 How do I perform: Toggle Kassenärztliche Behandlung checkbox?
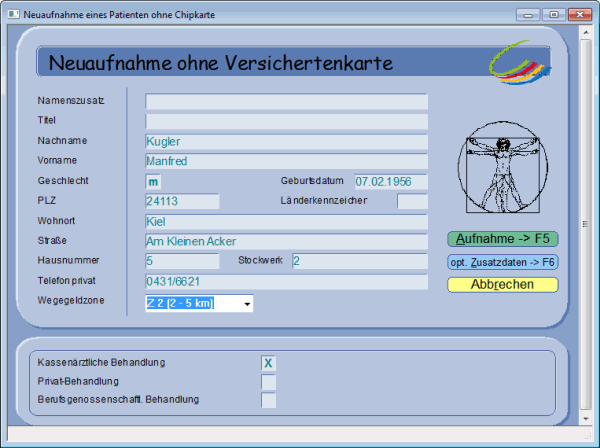pyautogui.click(x=268, y=362)
